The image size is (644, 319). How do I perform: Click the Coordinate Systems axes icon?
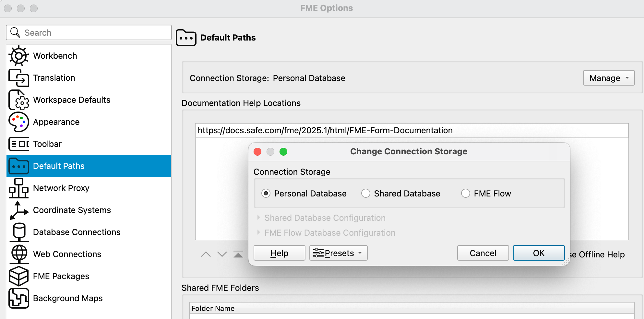pyautogui.click(x=19, y=210)
